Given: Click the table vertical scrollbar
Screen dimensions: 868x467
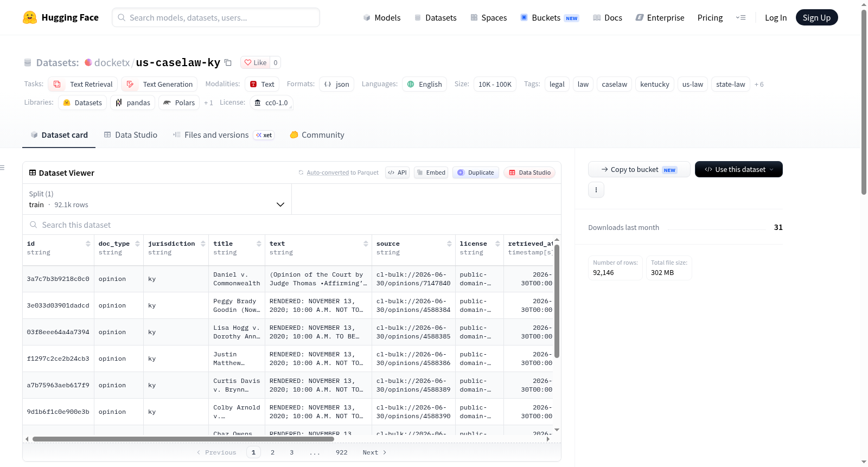Looking at the screenshot, I should (x=557, y=301).
